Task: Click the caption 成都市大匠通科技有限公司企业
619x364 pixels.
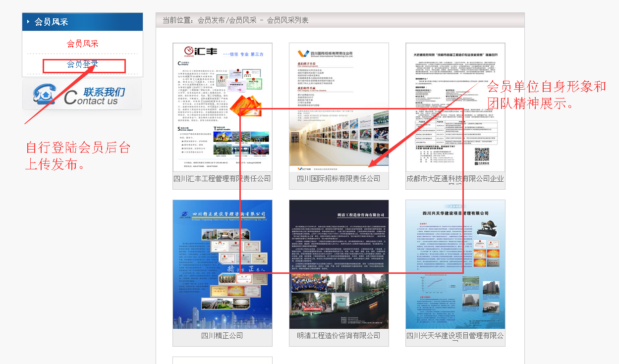Action: click(455, 179)
